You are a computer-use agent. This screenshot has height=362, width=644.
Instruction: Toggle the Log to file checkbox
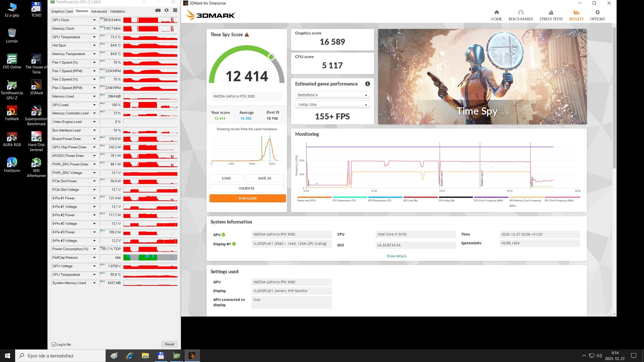point(54,344)
